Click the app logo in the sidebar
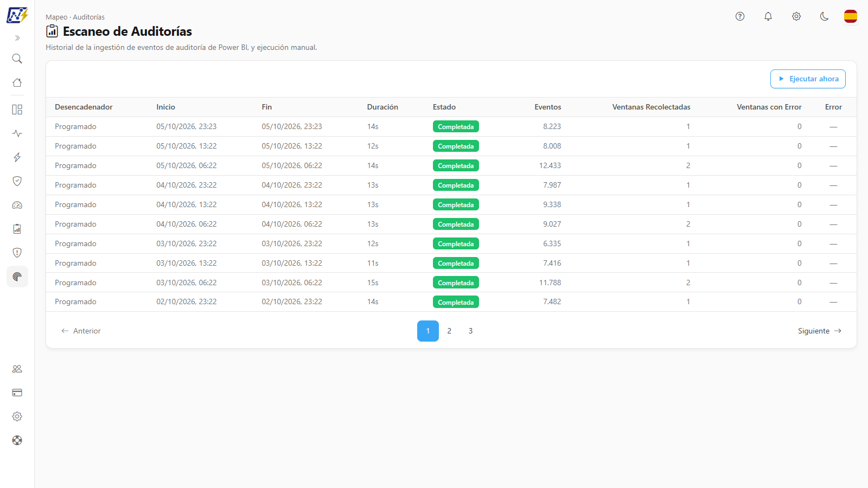This screenshot has width=868, height=488. 17,15
